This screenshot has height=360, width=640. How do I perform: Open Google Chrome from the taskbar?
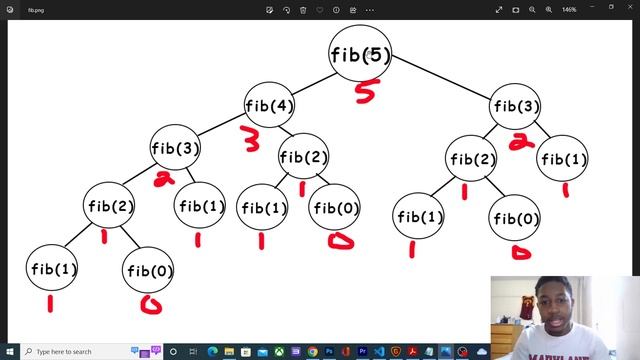(x=313, y=351)
